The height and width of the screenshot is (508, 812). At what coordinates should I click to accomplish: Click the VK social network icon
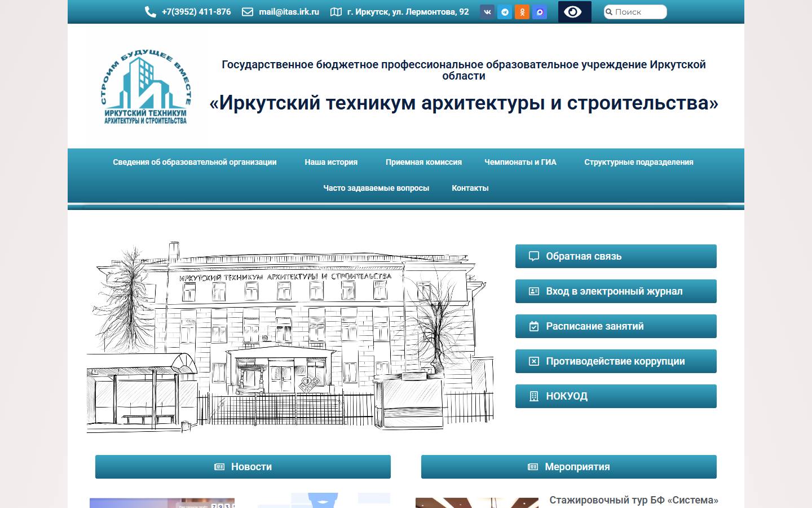tap(488, 12)
